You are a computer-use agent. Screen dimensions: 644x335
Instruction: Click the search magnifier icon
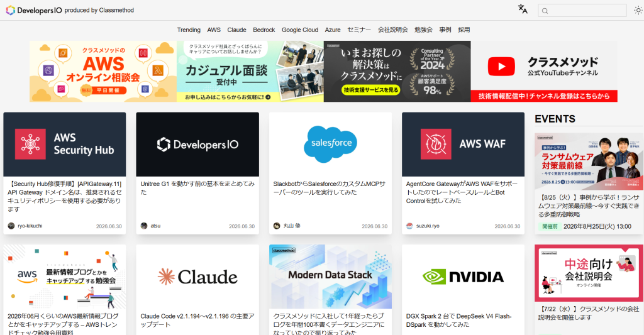545,11
